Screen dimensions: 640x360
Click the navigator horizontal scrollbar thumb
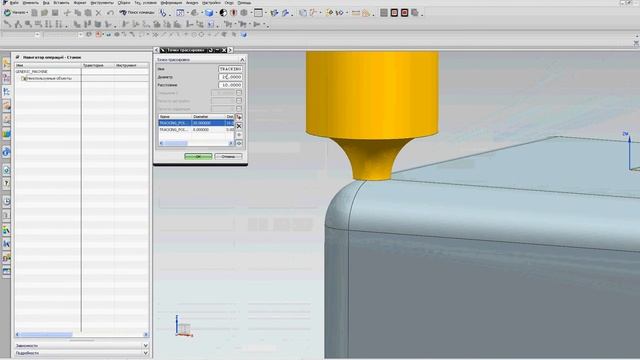point(46,334)
